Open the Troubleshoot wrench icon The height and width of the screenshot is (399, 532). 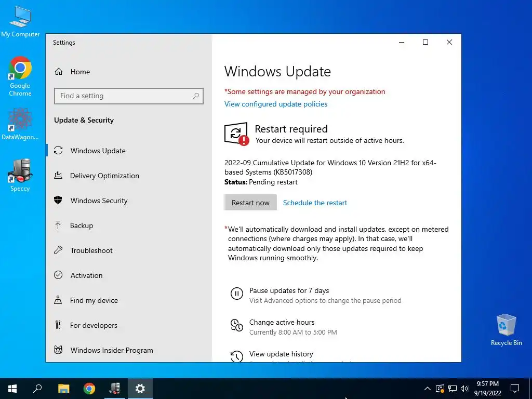tap(58, 250)
